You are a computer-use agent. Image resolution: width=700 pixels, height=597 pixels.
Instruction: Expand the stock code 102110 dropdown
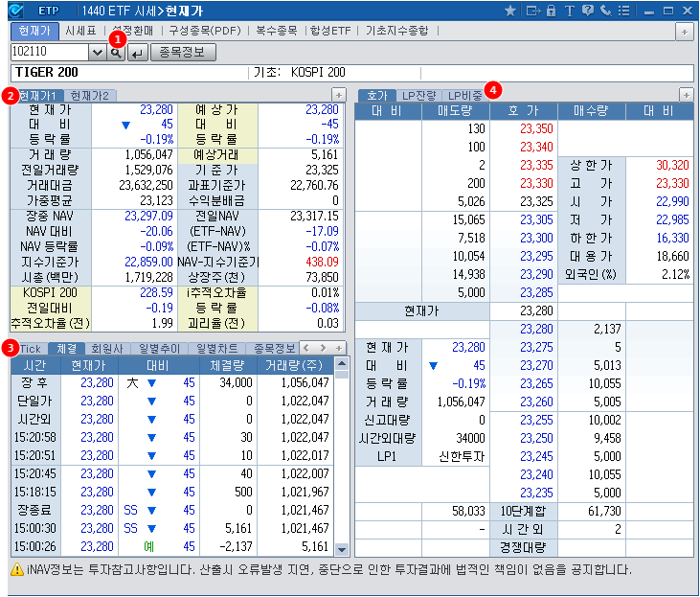pos(97,53)
